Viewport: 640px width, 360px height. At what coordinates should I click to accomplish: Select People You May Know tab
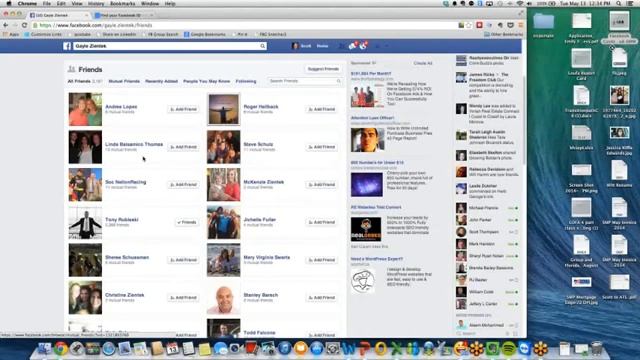point(207,81)
